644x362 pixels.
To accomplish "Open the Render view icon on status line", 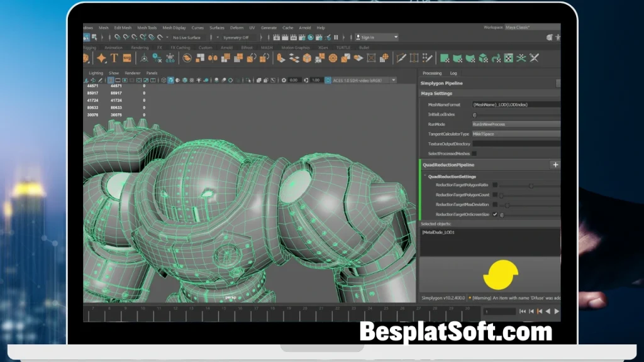I will [277, 38].
